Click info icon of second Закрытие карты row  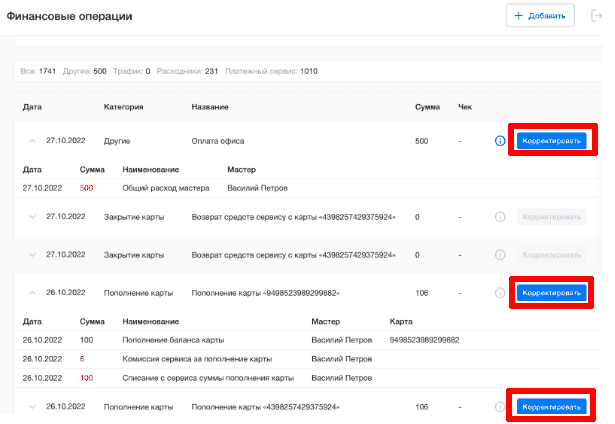tap(500, 255)
